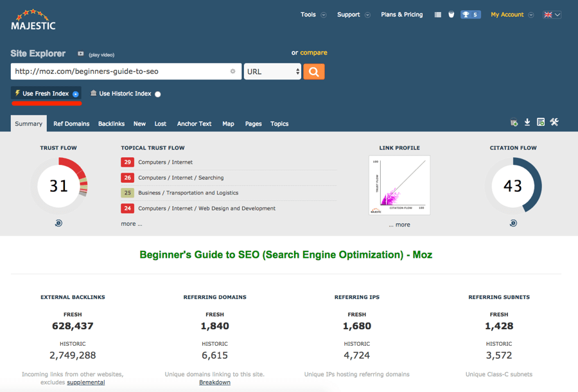Open the bucket icon in the header
Image resolution: width=578 pixels, height=392 pixels.
point(451,14)
